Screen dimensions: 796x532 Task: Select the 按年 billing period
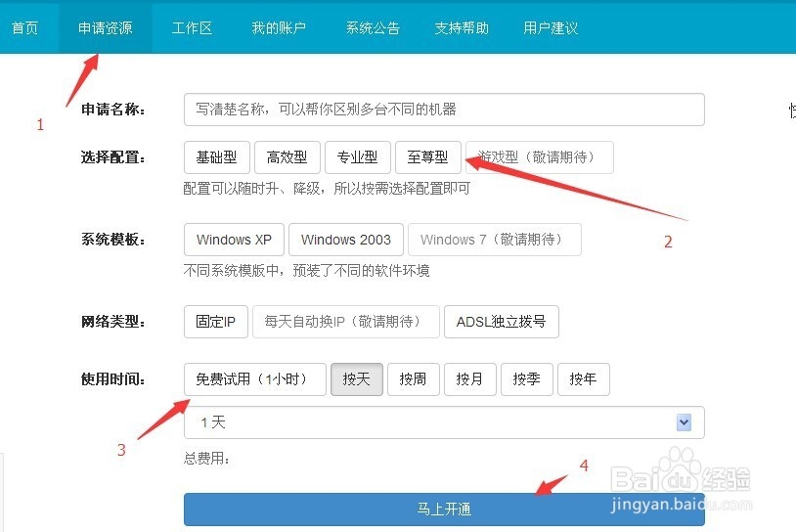pos(584,379)
